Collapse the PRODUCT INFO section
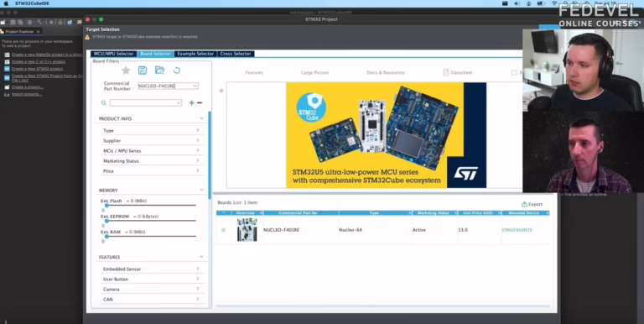Image resolution: width=644 pixels, height=324 pixels. pos(201,118)
